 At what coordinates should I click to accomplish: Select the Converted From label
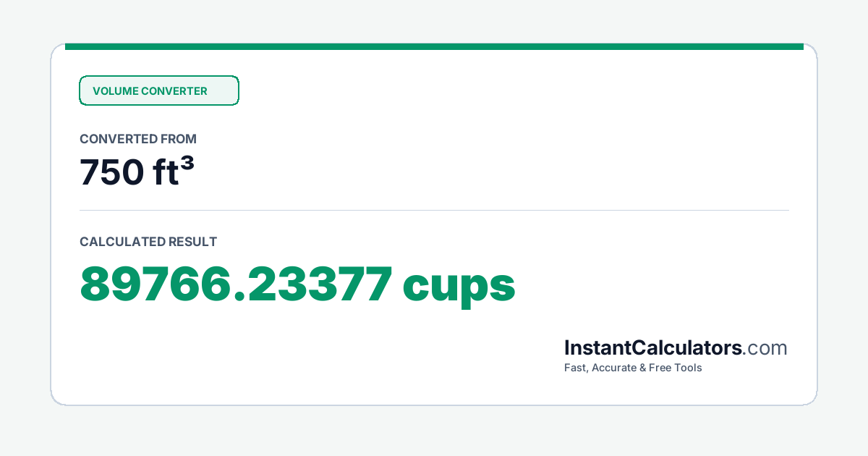tap(138, 139)
